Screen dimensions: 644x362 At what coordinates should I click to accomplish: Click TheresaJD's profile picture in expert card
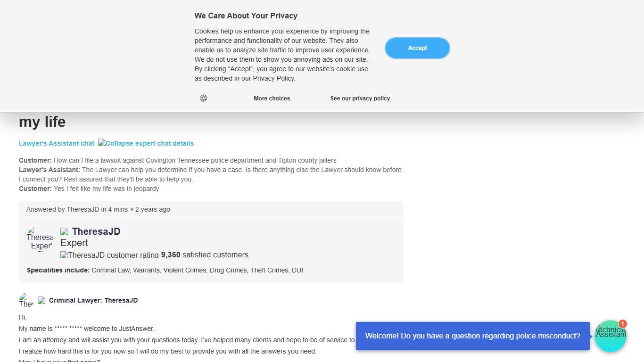[x=40, y=239]
